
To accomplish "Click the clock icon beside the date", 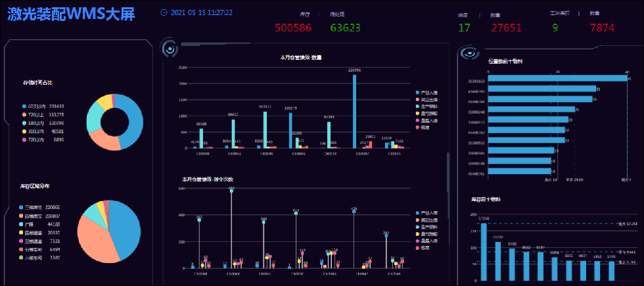I will click(x=164, y=12).
